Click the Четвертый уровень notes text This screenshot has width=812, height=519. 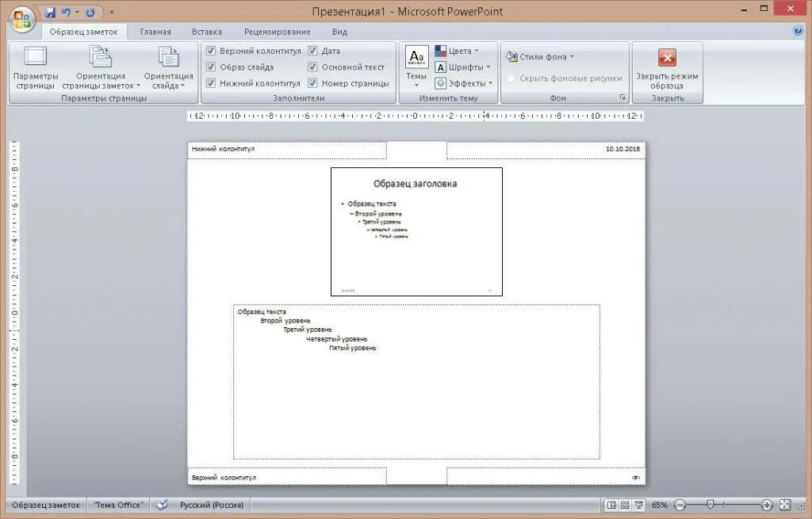pyautogui.click(x=336, y=339)
